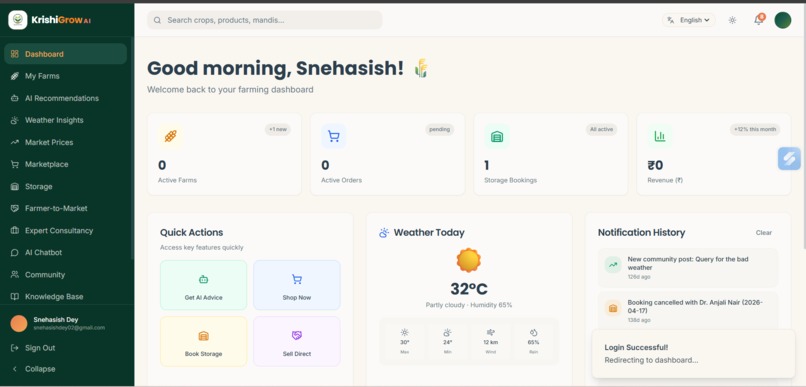The width and height of the screenshot is (806, 387).
Task: Click the Min 24° temperature tile
Action: point(448,341)
